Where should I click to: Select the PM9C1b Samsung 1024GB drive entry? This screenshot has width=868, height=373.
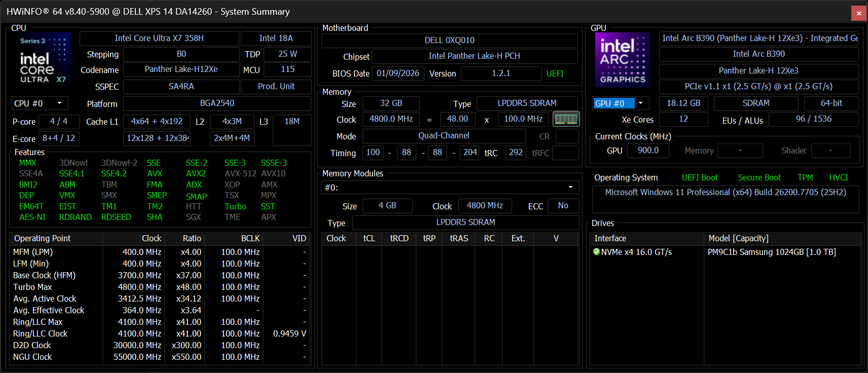pos(771,252)
